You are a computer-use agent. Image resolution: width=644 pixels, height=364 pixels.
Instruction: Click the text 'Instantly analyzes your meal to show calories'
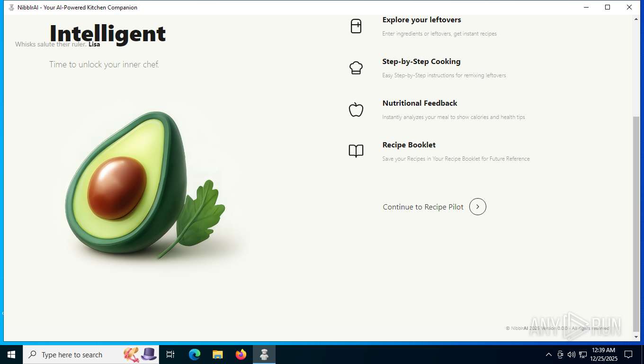(435, 117)
